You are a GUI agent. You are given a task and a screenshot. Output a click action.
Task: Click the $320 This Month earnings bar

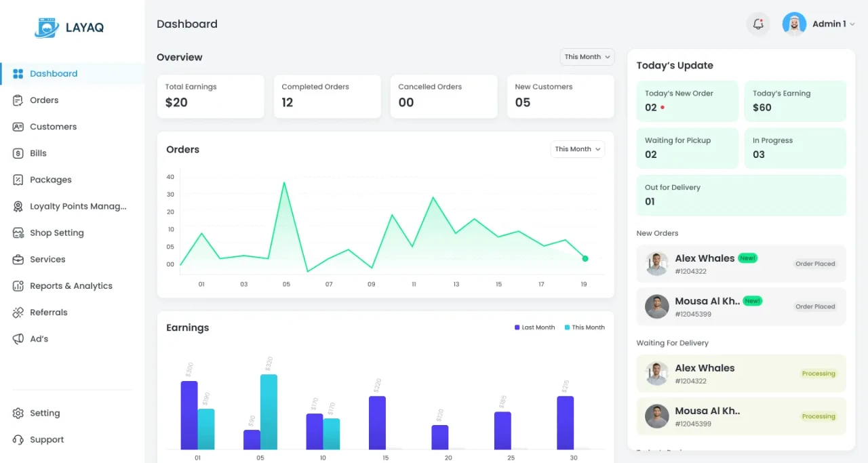[269, 411]
